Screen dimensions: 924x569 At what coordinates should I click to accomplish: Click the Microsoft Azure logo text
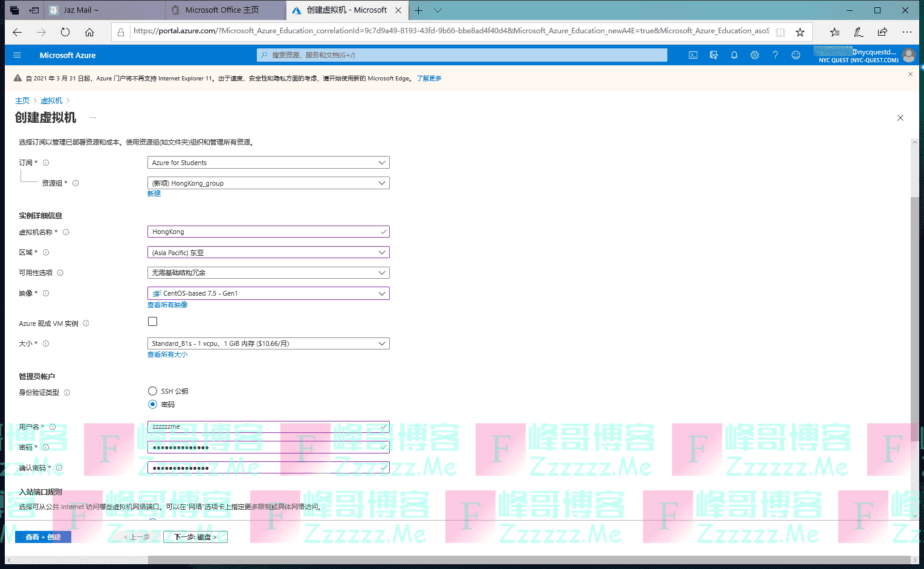point(68,55)
